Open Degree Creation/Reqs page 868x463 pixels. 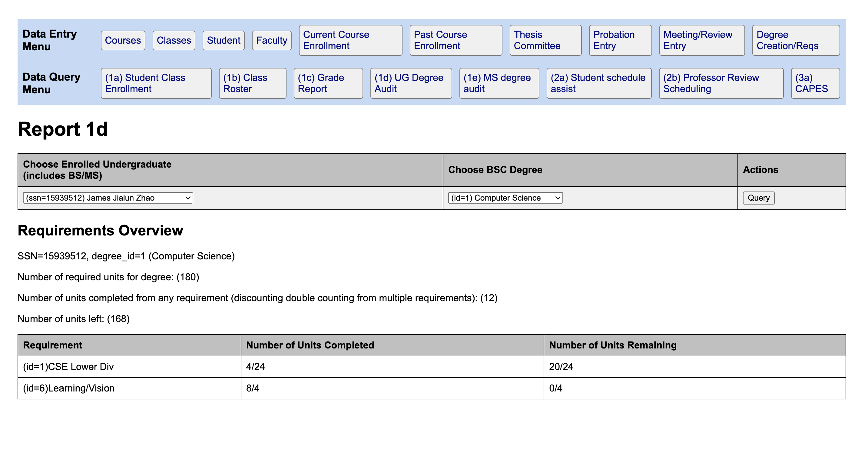795,40
